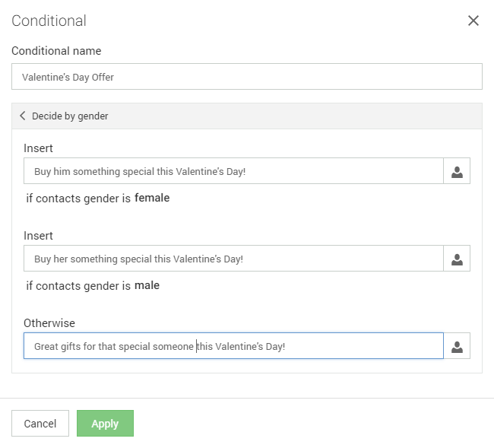Click the 'Conditional name' label
The width and height of the screenshot is (494, 448).
pyautogui.click(x=56, y=51)
